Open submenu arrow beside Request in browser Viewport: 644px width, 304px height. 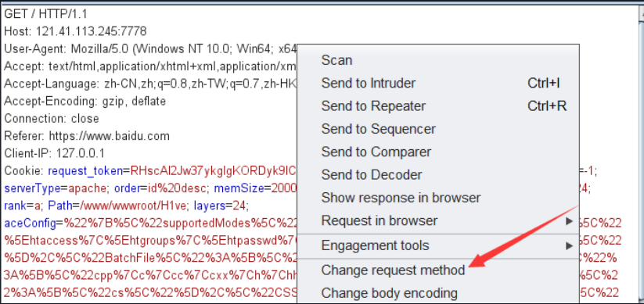[x=569, y=221]
